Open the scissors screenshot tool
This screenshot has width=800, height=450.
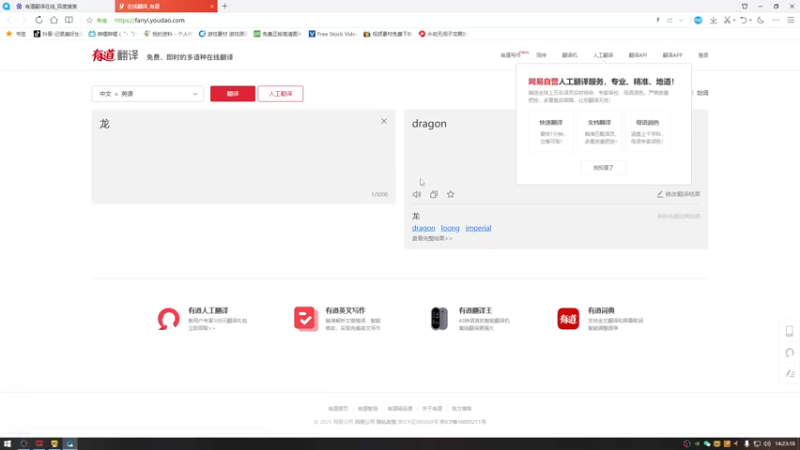728,20
